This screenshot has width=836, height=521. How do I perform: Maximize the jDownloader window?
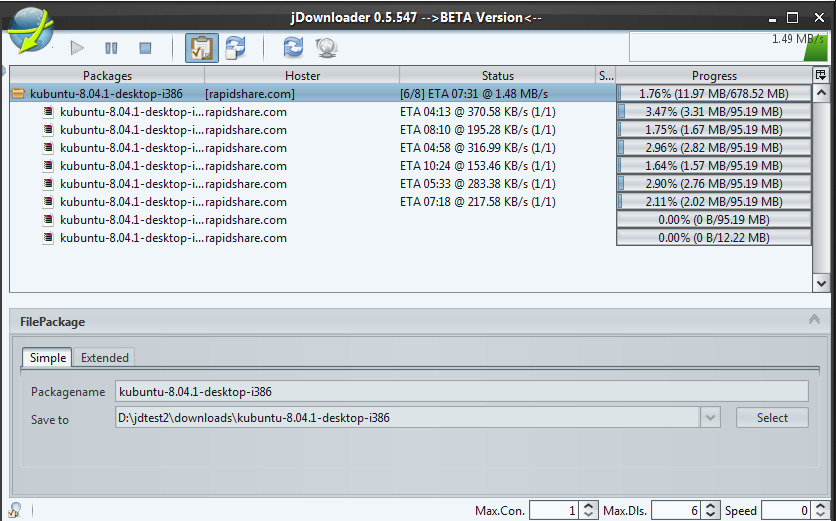pos(793,18)
